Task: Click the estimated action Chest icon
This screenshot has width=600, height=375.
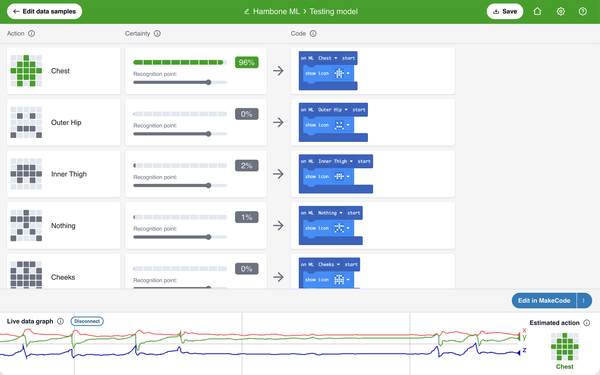Action: (565, 347)
